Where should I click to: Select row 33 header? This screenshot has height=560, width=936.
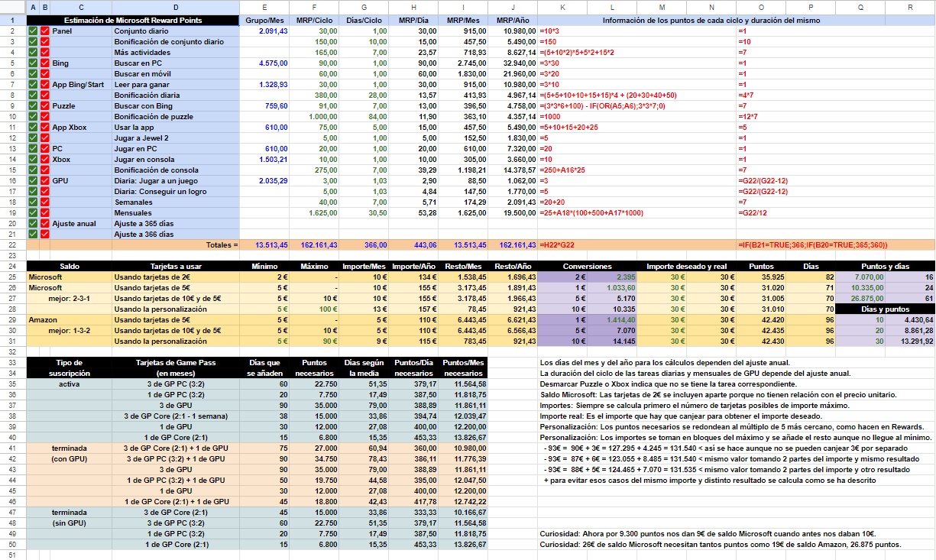pyautogui.click(x=13, y=362)
